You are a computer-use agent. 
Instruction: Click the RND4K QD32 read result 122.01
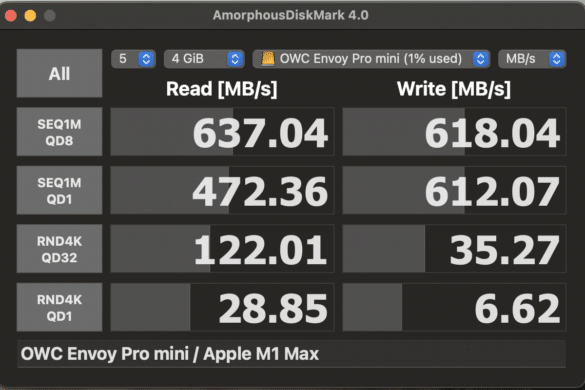click(260, 250)
